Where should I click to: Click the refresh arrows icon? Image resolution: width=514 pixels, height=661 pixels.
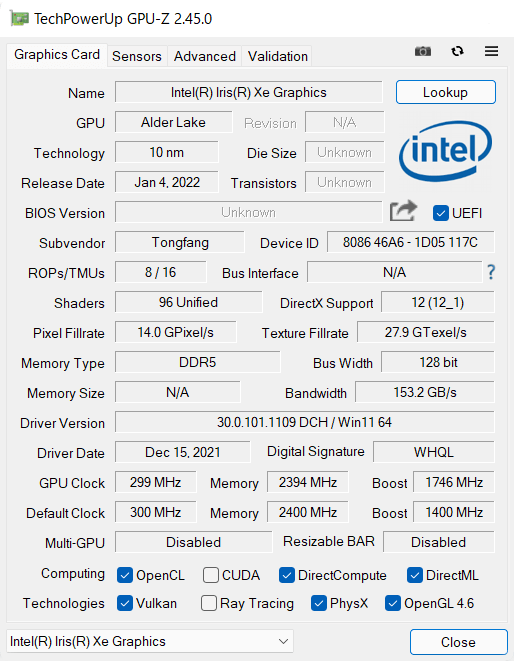[x=457, y=51]
